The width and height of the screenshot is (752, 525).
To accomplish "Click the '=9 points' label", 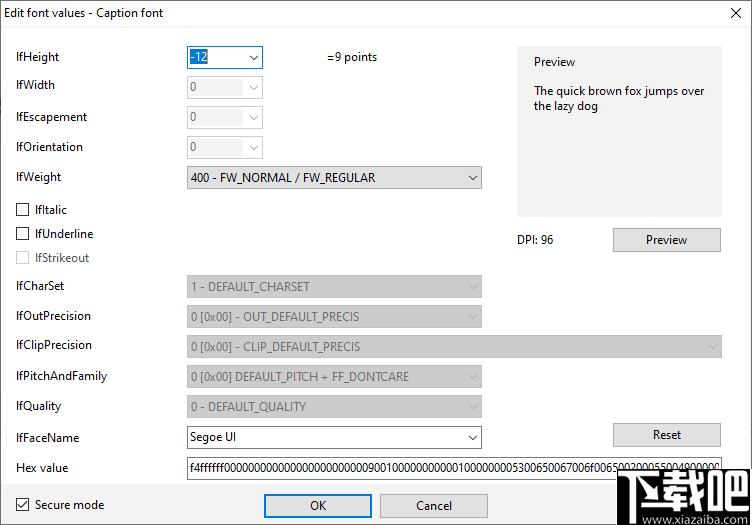I will (352, 57).
